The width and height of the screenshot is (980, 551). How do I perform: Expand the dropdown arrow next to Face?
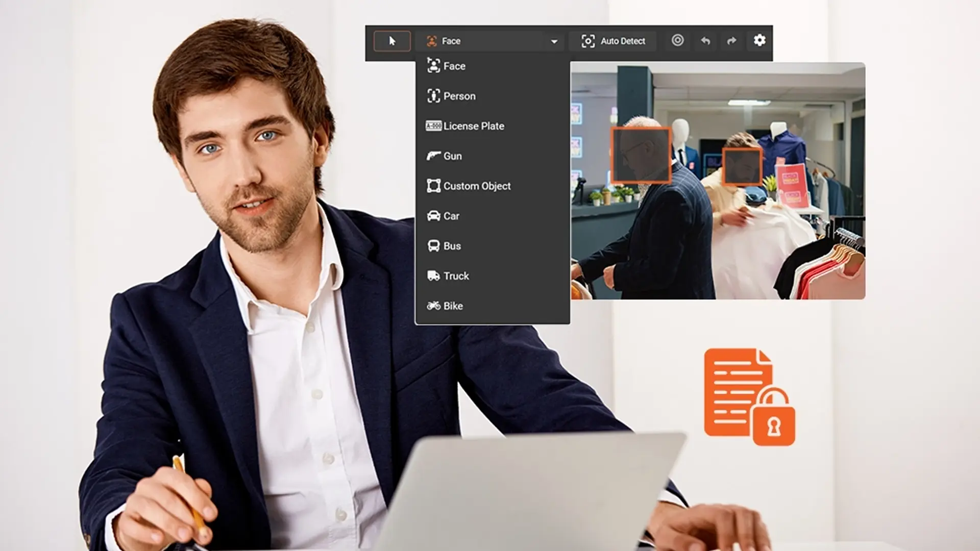tap(554, 41)
